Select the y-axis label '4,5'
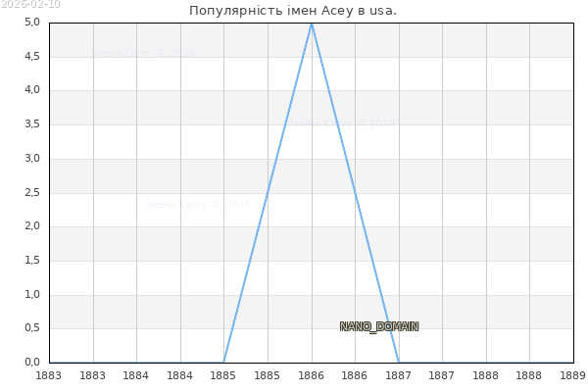Image resolution: width=588 pixels, height=392 pixels. point(32,57)
